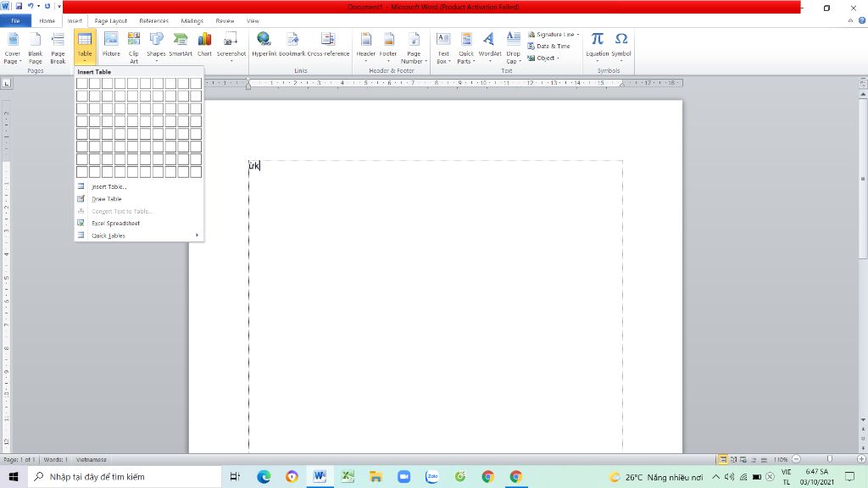Image resolution: width=868 pixels, height=488 pixels.
Task: Open Microsoft Edge from the taskbar
Action: (264, 476)
